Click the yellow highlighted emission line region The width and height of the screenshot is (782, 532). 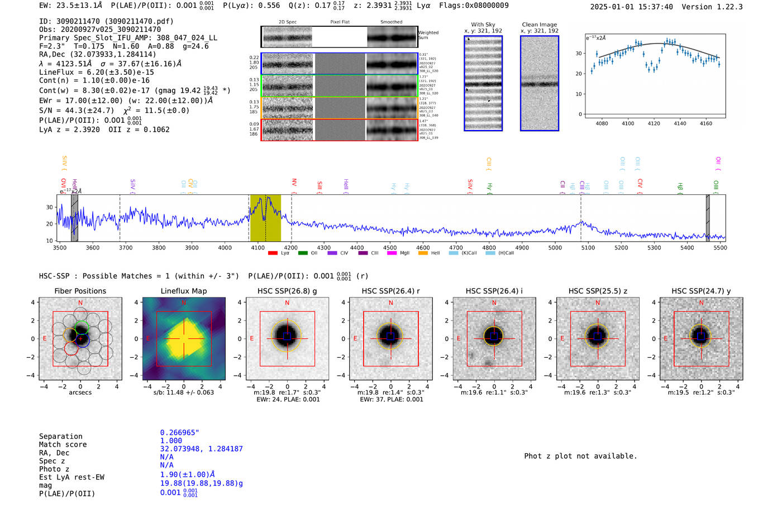pyautogui.click(x=265, y=218)
